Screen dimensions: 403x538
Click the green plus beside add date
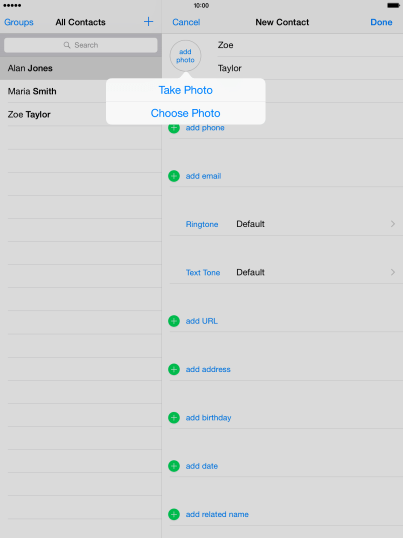[x=174, y=466]
